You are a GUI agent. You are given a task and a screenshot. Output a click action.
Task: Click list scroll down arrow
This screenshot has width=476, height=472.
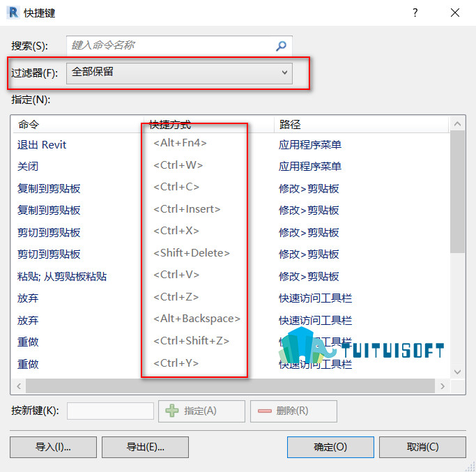coord(457,372)
